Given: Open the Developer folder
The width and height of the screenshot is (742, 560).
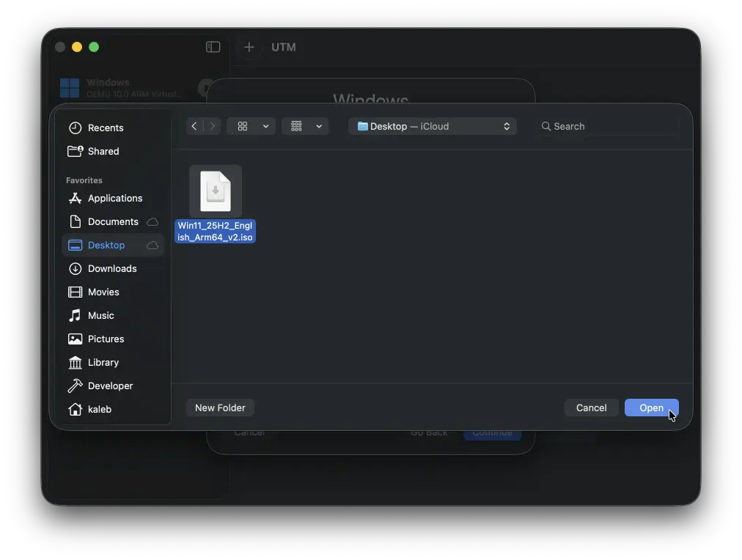Looking at the screenshot, I should point(113,386).
